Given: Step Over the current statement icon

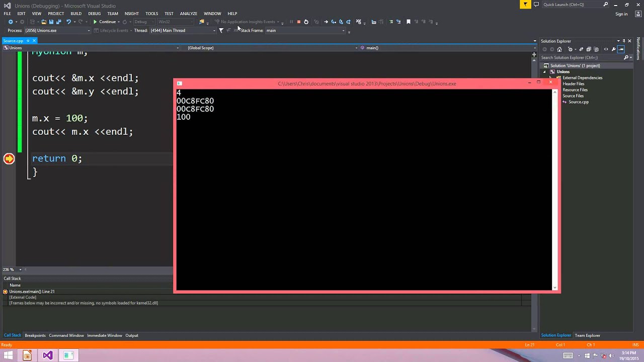Looking at the screenshot, I should tap(341, 22).
